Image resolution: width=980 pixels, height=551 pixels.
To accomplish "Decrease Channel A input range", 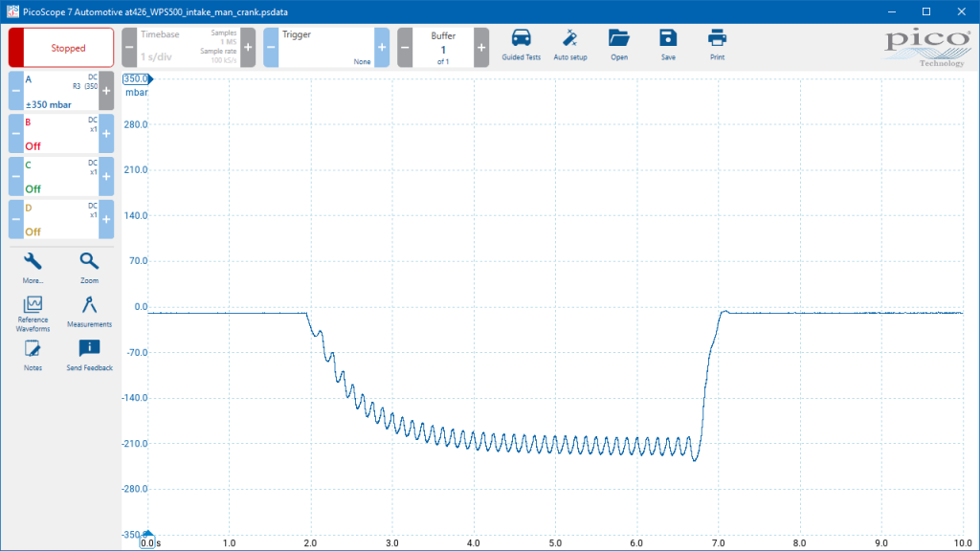I will (x=16, y=91).
